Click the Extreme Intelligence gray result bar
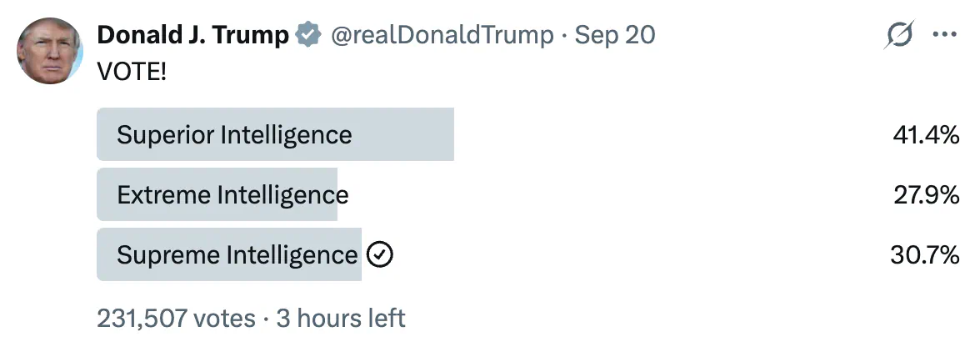Screen dimensions: 980x347 coord(217,194)
